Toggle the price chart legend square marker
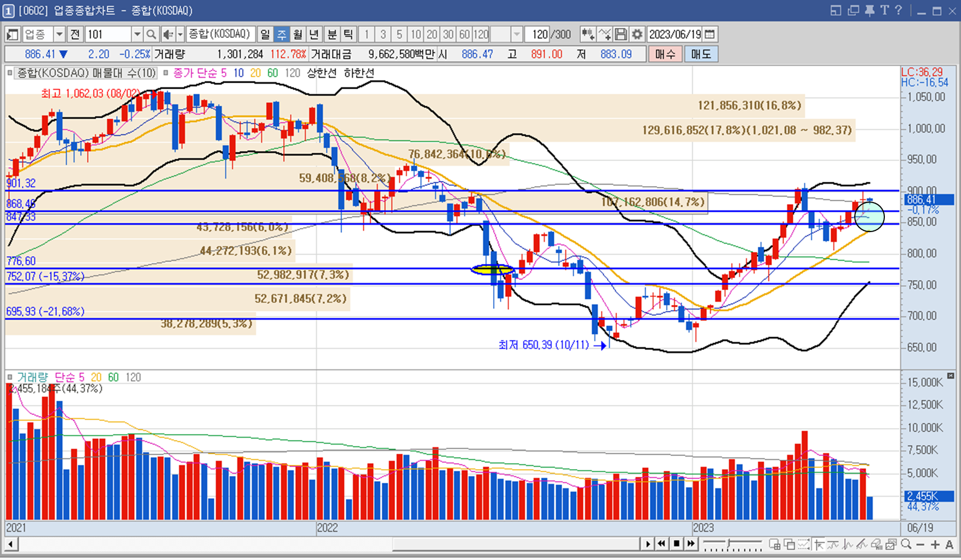The width and height of the screenshot is (961, 560). [10, 73]
